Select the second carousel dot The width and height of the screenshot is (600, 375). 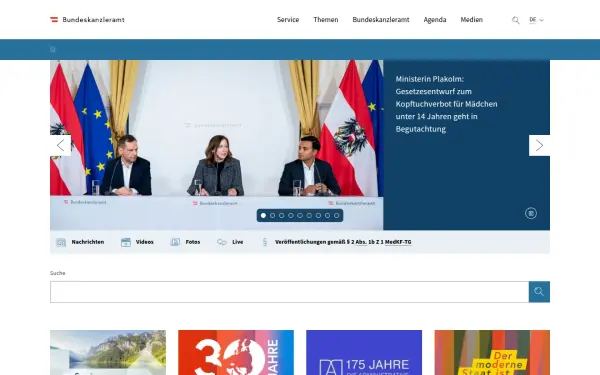[x=272, y=215]
